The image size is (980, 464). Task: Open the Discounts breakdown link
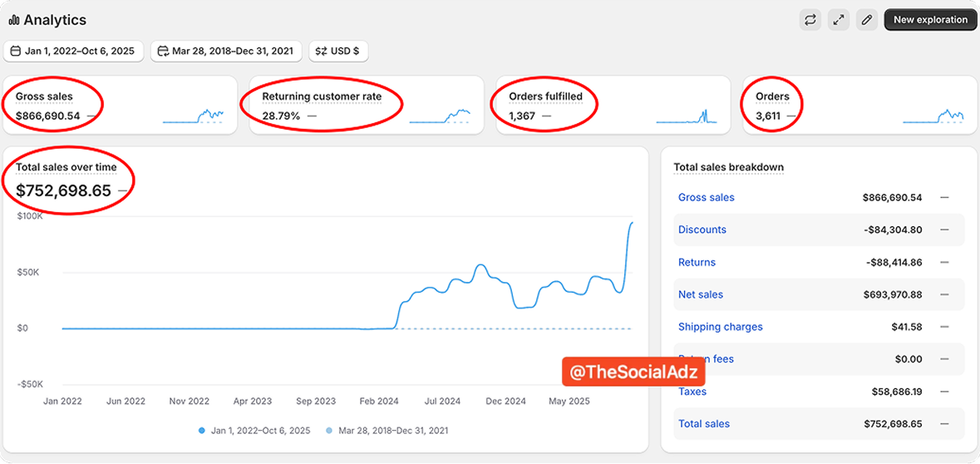(702, 230)
